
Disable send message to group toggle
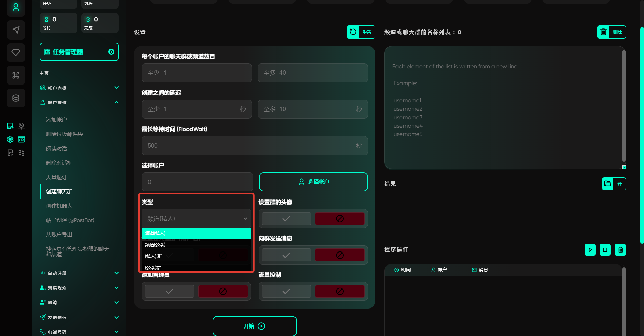[x=339, y=255]
